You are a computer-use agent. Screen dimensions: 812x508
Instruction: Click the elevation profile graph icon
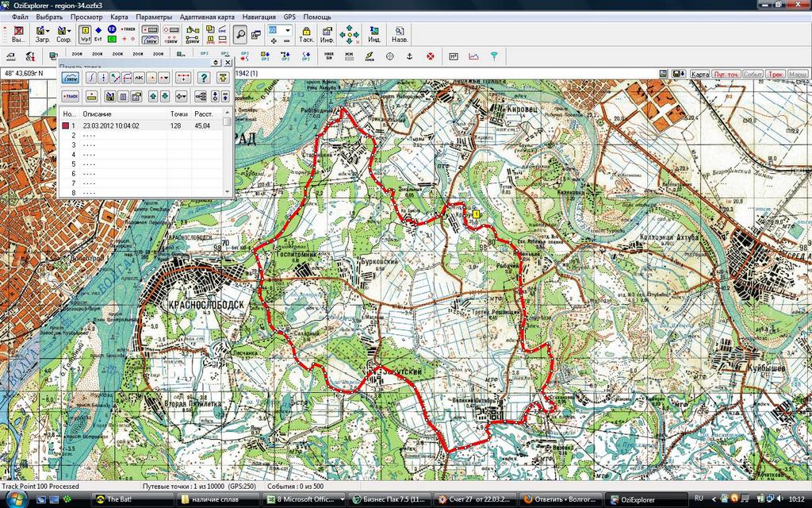point(473,56)
